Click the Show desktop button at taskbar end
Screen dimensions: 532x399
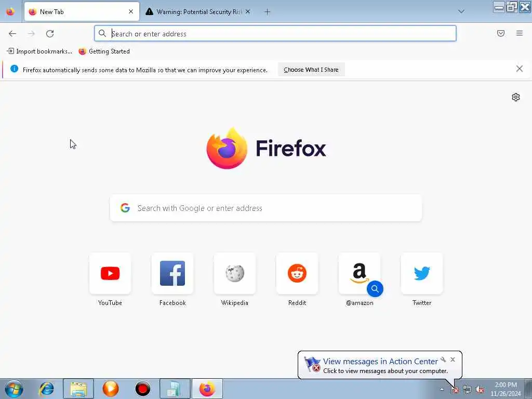[529, 389]
